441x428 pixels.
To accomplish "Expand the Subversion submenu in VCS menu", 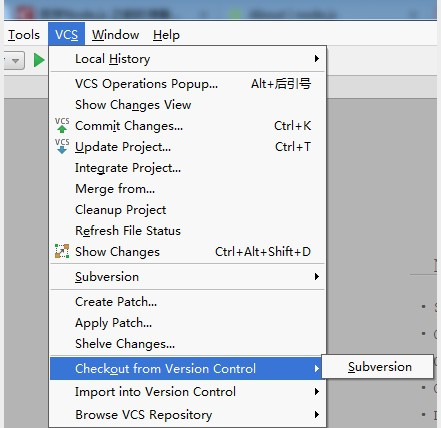I will click(188, 277).
